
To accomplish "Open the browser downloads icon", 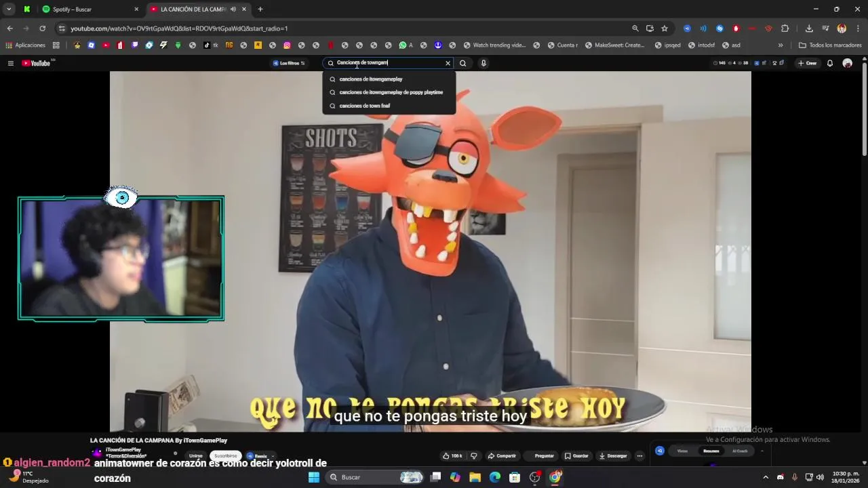I will coord(809,28).
